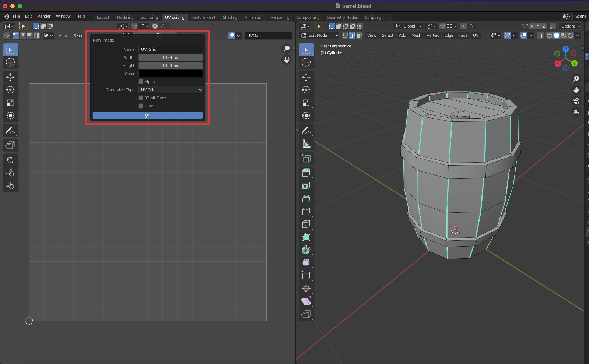Open the Render menu

click(44, 16)
